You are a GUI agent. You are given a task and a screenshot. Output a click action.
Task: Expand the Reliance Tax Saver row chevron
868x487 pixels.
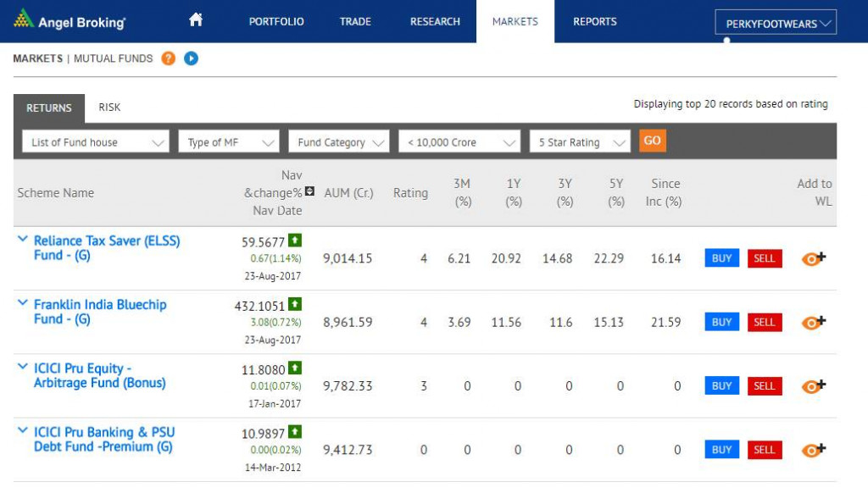[x=23, y=240]
